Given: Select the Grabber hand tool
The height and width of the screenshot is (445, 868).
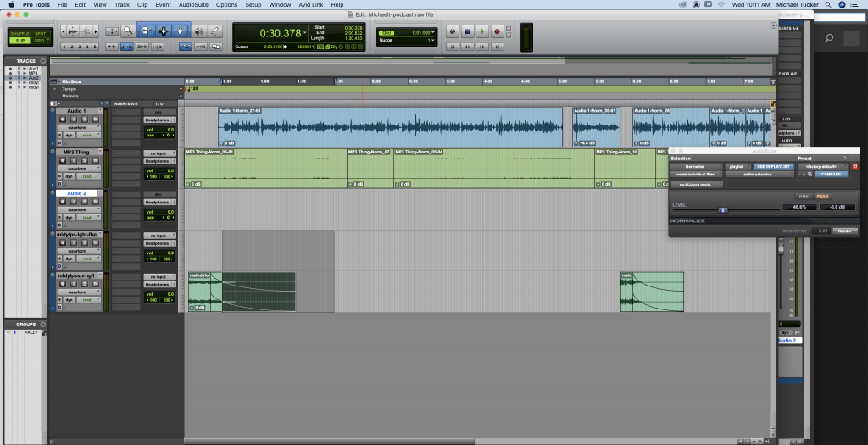Looking at the screenshot, I should (x=181, y=31).
